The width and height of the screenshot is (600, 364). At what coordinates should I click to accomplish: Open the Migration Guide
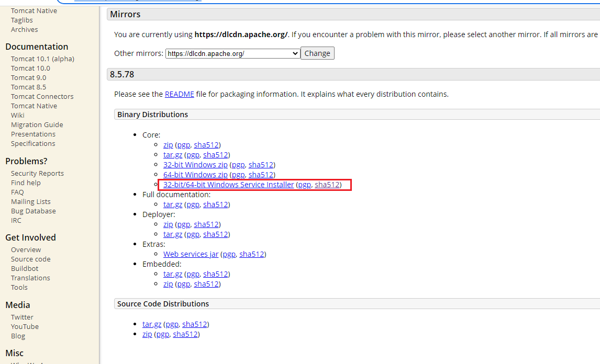[x=37, y=124]
